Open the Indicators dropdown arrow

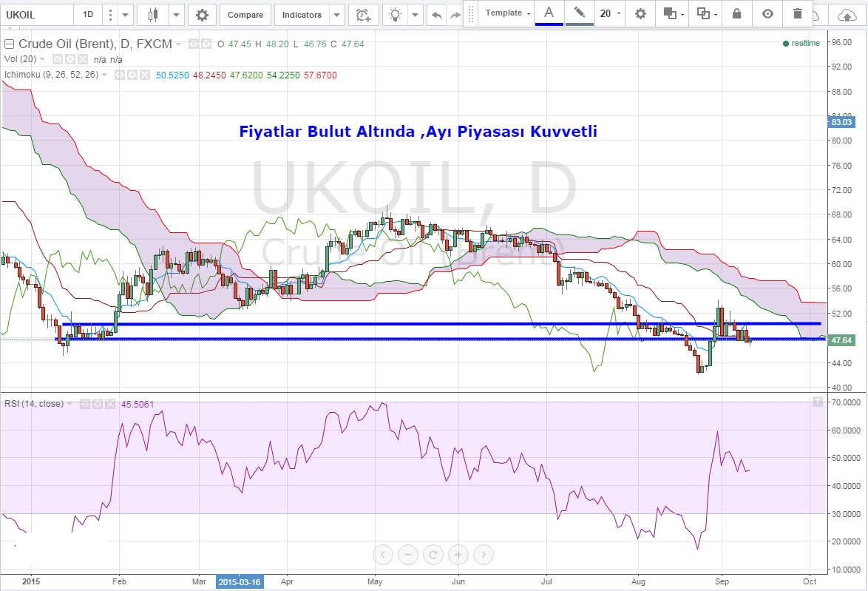pyautogui.click(x=337, y=15)
